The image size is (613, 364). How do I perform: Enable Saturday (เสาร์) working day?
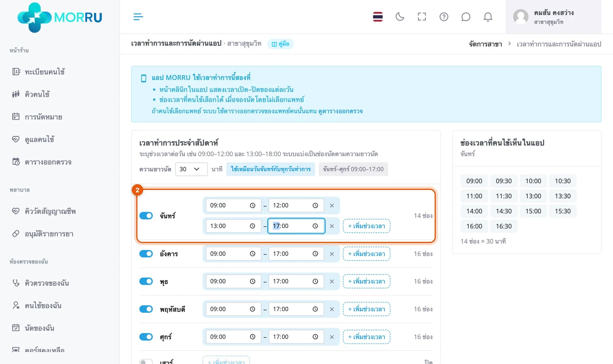(146, 362)
